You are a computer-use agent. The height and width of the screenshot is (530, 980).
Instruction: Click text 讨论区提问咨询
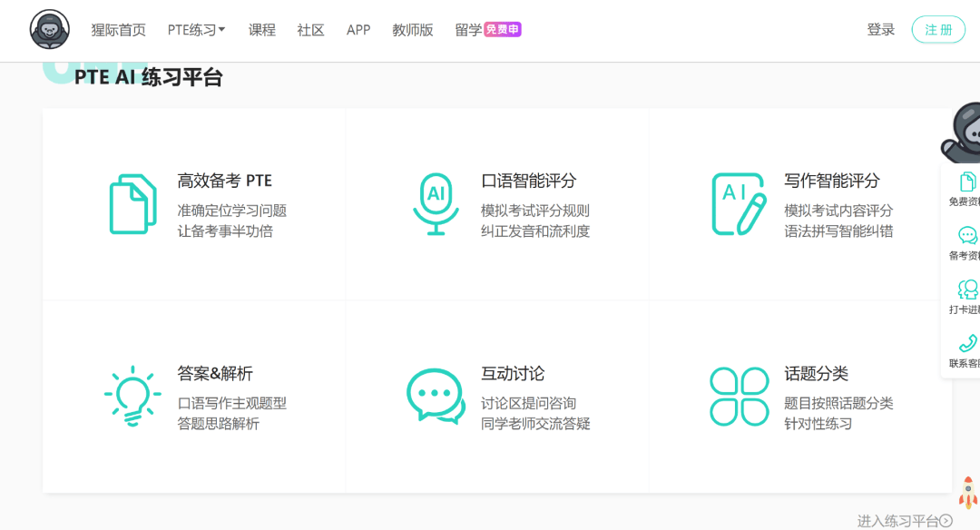[528, 403]
